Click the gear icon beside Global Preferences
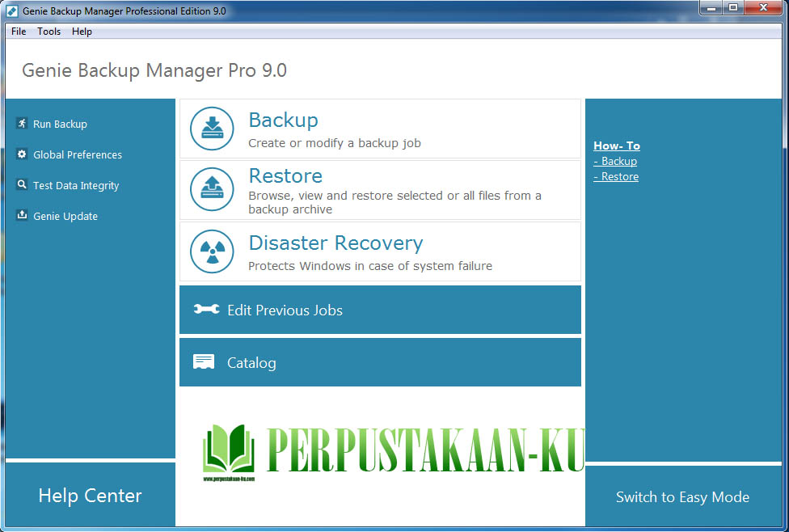Image resolution: width=789 pixels, height=532 pixels. [x=22, y=154]
